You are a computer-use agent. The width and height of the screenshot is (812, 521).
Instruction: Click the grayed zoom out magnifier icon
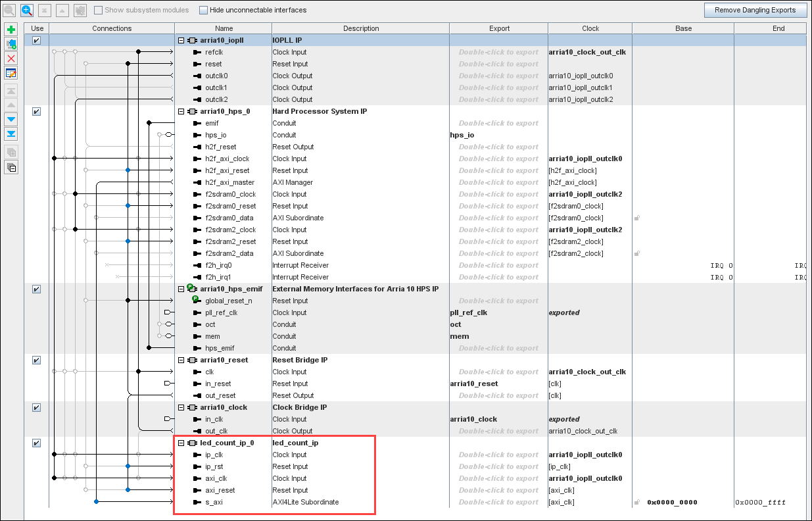coord(9,10)
